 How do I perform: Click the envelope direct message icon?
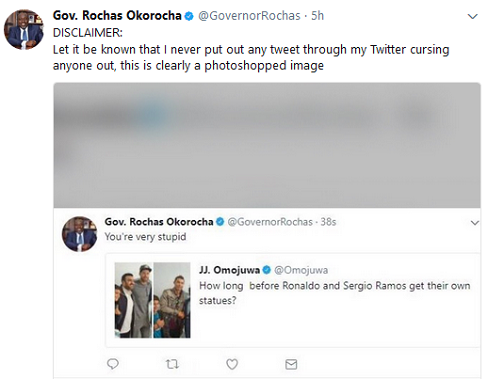click(x=291, y=364)
